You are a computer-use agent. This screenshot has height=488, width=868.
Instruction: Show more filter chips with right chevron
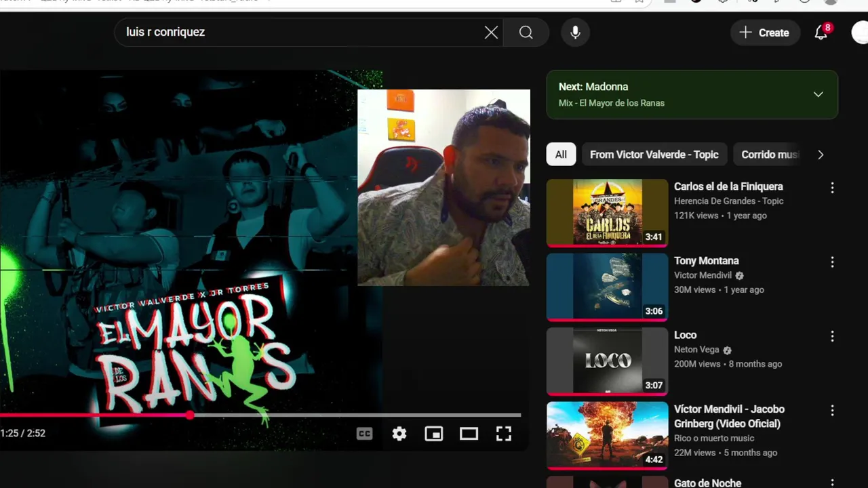pos(821,155)
